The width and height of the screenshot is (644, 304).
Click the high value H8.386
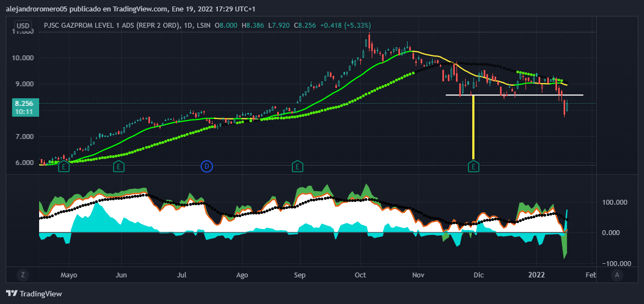tap(253, 26)
